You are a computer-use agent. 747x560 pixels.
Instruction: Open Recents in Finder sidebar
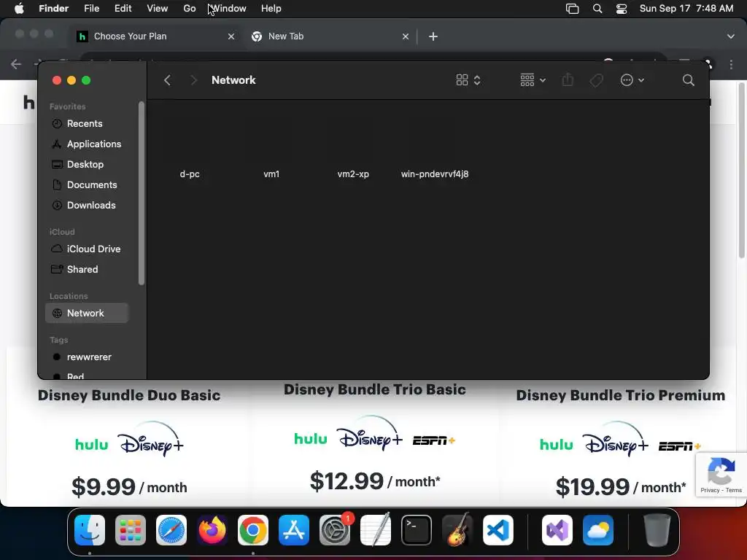pos(86,123)
